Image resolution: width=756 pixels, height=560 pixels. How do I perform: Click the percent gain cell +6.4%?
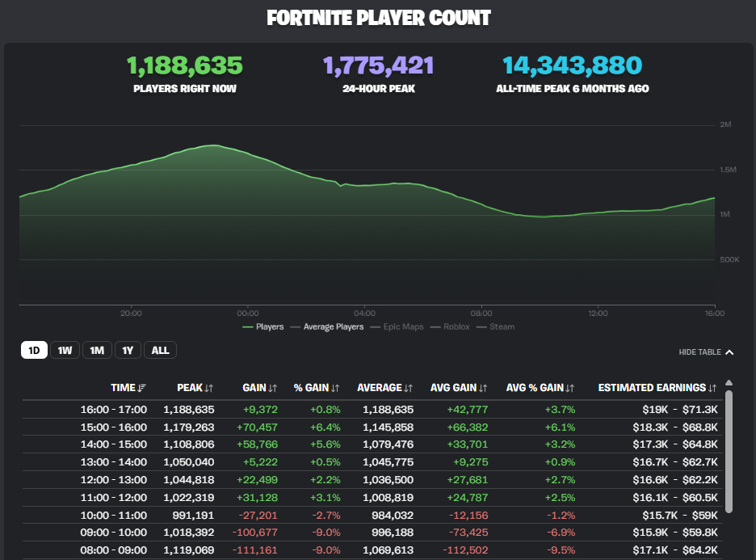pyautogui.click(x=325, y=427)
